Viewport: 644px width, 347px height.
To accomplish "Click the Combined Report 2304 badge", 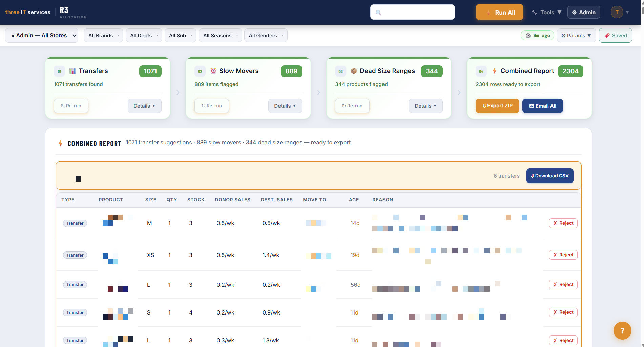I will (x=570, y=71).
